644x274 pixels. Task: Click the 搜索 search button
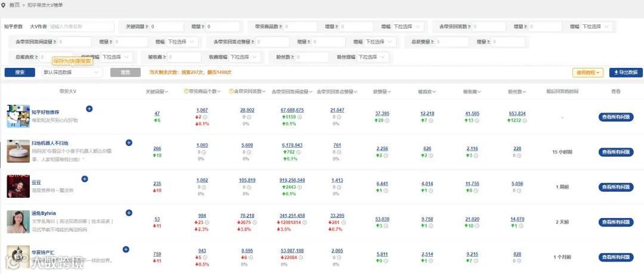(20, 72)
